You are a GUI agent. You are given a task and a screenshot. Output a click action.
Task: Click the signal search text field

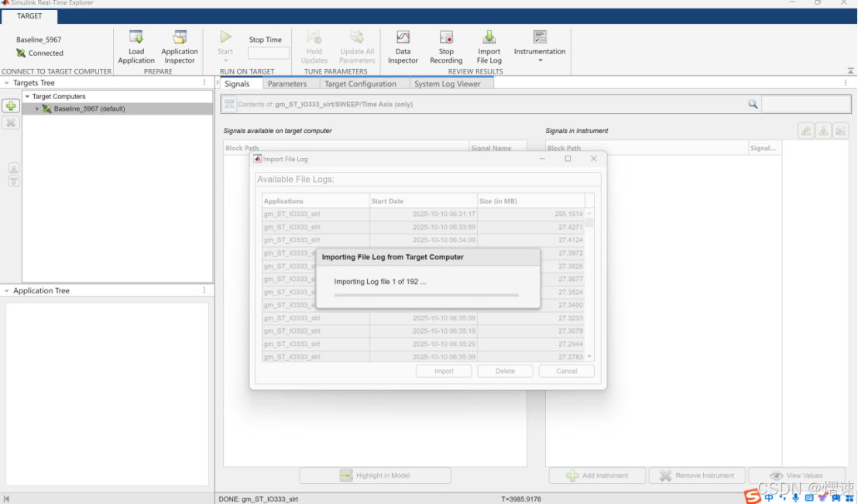[x=807, y=104]
